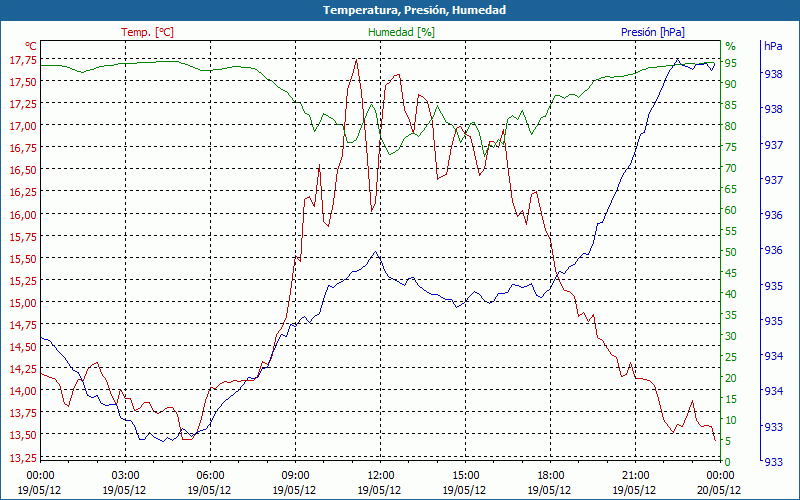This screenshot has width=800, height=500.
Task: Click the '00:00' label above '20/05/12'
Action: (x=720, y=476)
